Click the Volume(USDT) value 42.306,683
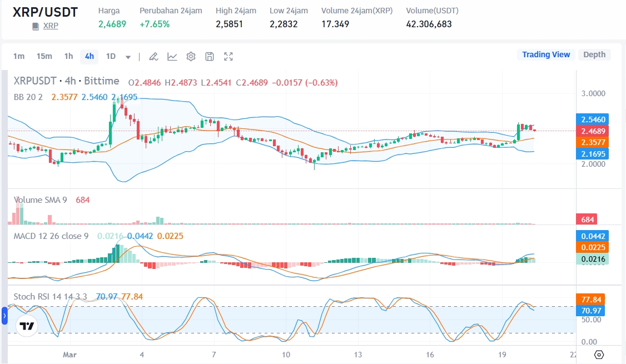Viewport: 626px width, 364px height. 429,24
